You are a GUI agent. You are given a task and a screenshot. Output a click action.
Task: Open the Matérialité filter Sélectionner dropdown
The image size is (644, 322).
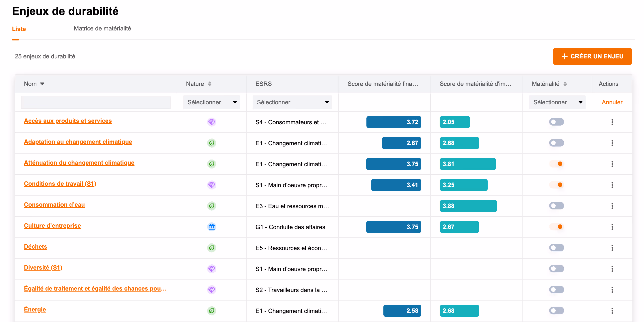[x=557, y=102]
